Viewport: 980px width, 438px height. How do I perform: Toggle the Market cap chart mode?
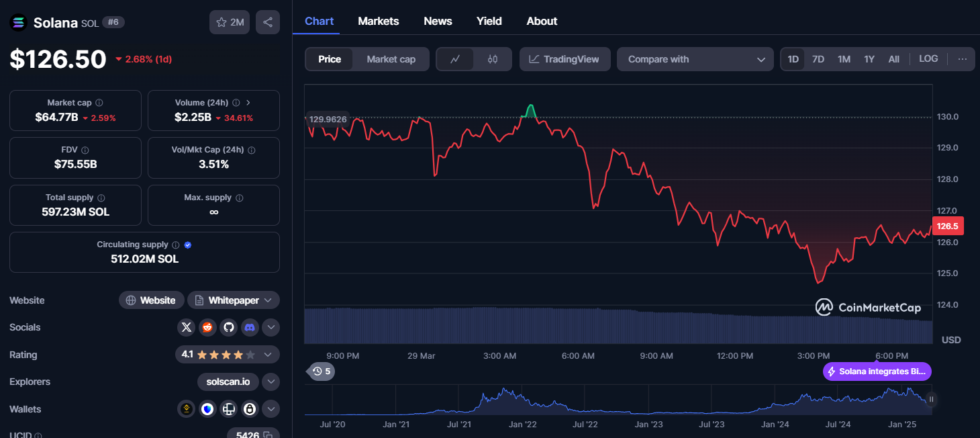pos(391,59)
